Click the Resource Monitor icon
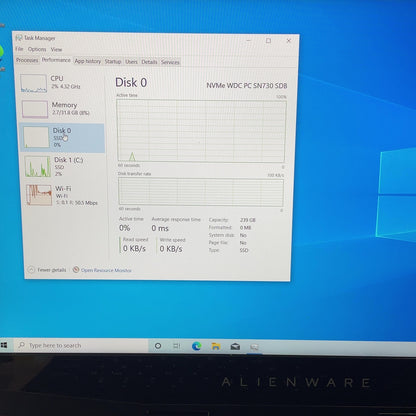The width and height of the screenshot is (416, 416). coord(76,270)
